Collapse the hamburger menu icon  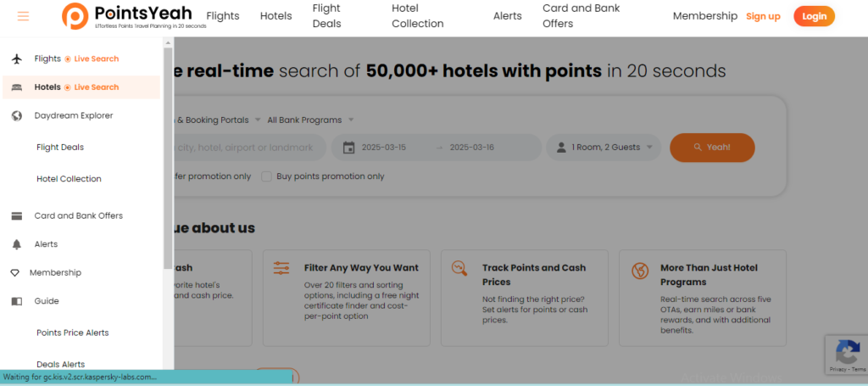click(23, 16)
